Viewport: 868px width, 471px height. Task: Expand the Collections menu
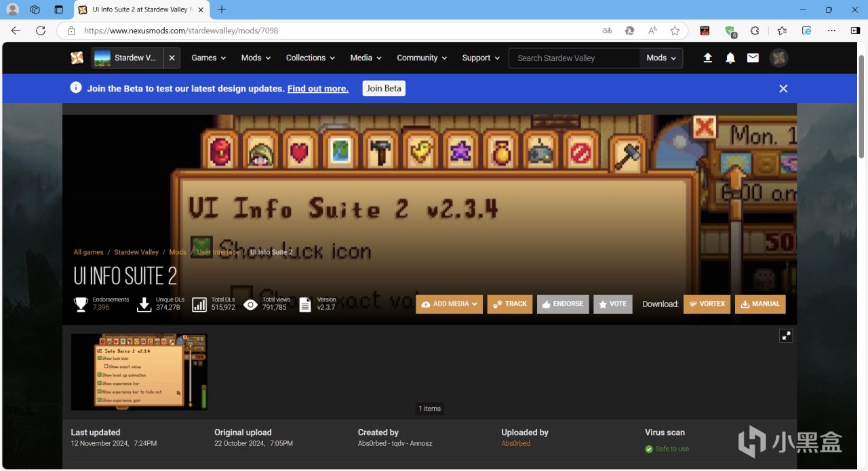(x=310, y=58)
